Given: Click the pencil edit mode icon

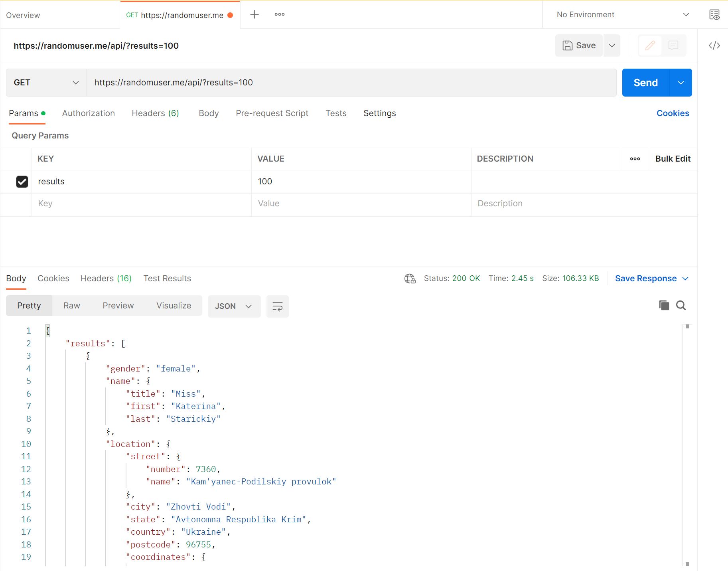Looking at the screenshot, I should pos(650,45).
